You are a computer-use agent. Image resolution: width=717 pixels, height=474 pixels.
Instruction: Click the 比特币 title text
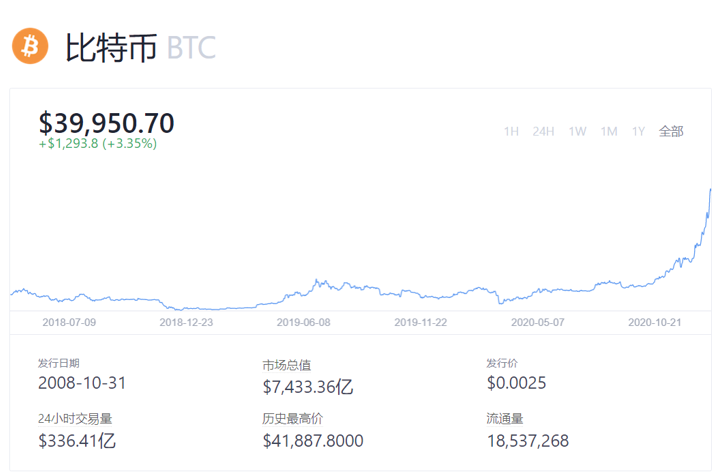point(111,48)
